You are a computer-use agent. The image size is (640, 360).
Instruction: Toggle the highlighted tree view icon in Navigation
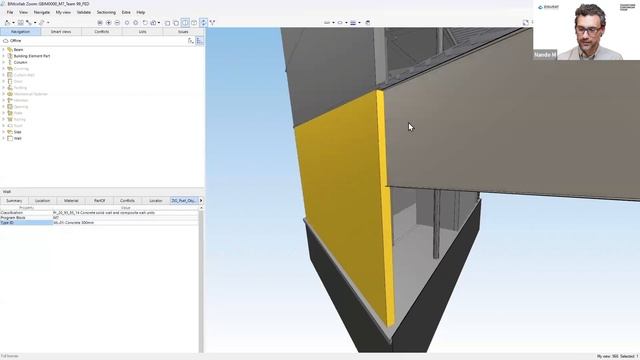click(200, 40)
